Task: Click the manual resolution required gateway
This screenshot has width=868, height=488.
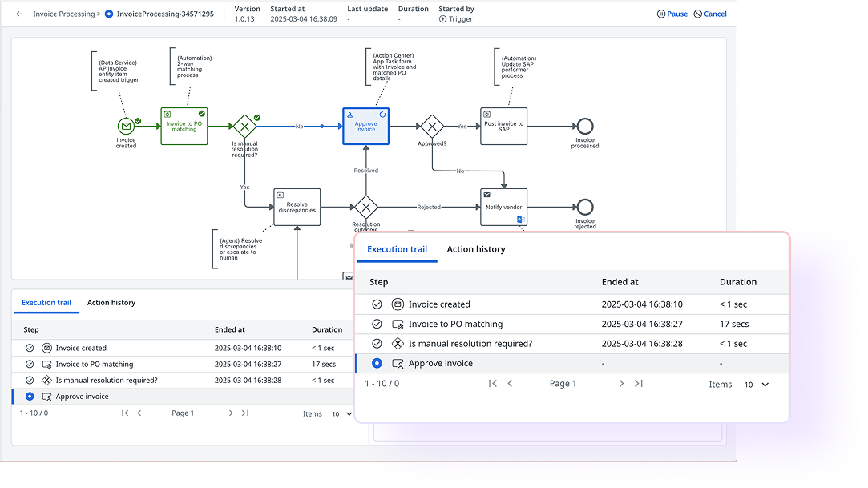Action: (244, 126)
